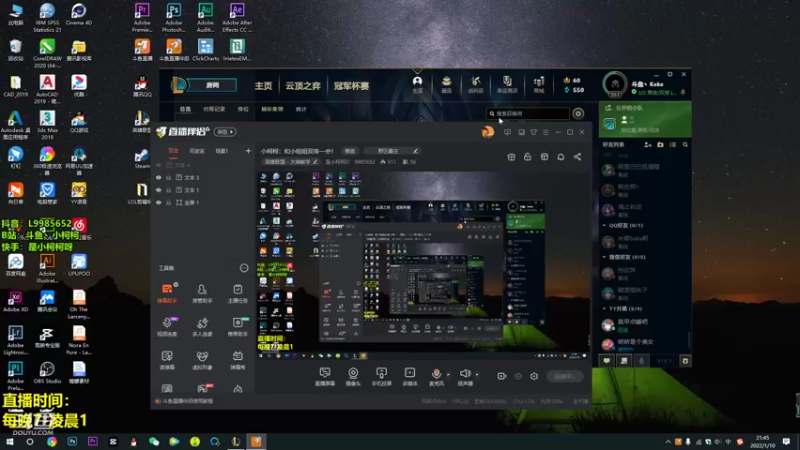Open Chrome from the taskbar
Image resolution: width=800 pixels, height=450 pixels.
52,441
